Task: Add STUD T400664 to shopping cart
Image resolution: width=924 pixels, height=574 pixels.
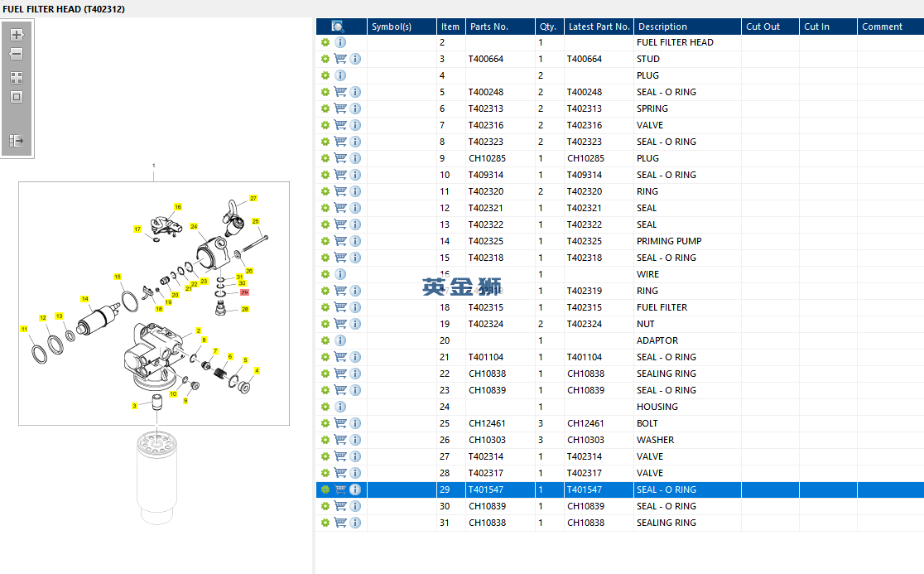Action: [340, 59]
